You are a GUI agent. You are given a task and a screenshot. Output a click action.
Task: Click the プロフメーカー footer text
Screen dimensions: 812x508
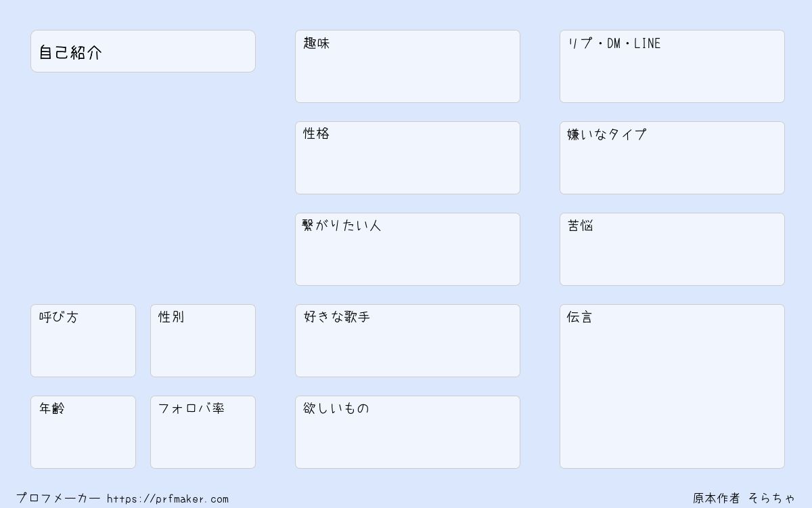(58, 499)
